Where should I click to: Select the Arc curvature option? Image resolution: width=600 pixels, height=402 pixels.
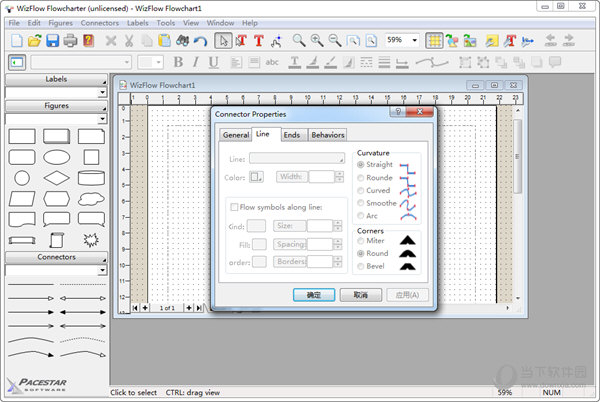click(x=367, y=216)
